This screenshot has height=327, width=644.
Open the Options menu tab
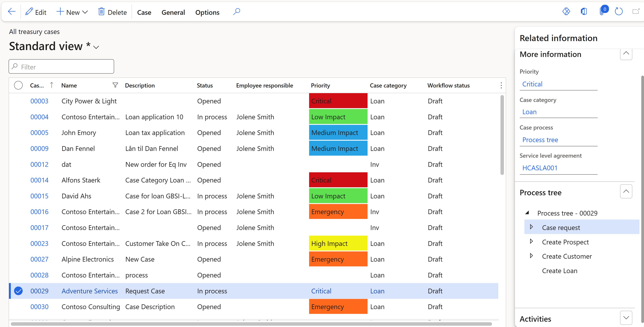pyautogui.click(x=207, y=12)
